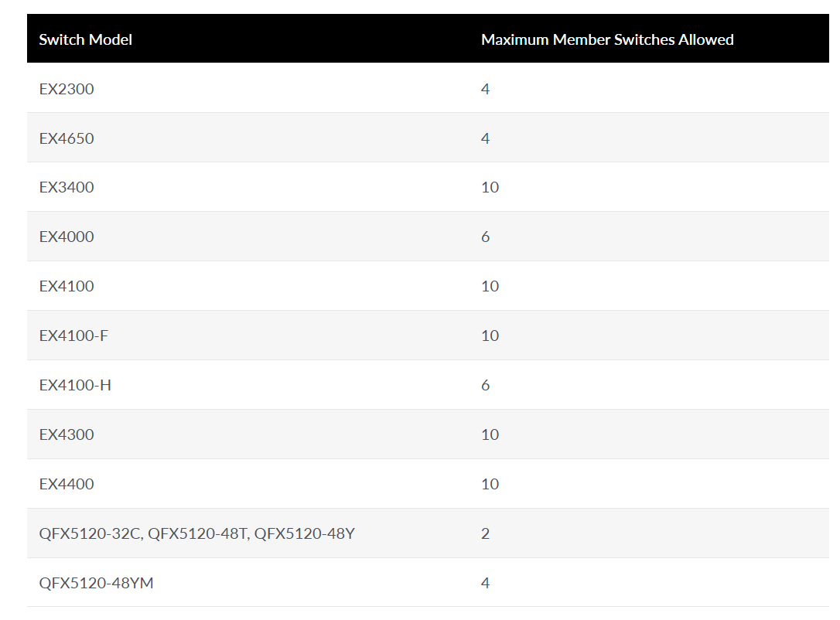Select the EX3400 model cell

click(67, 187)
